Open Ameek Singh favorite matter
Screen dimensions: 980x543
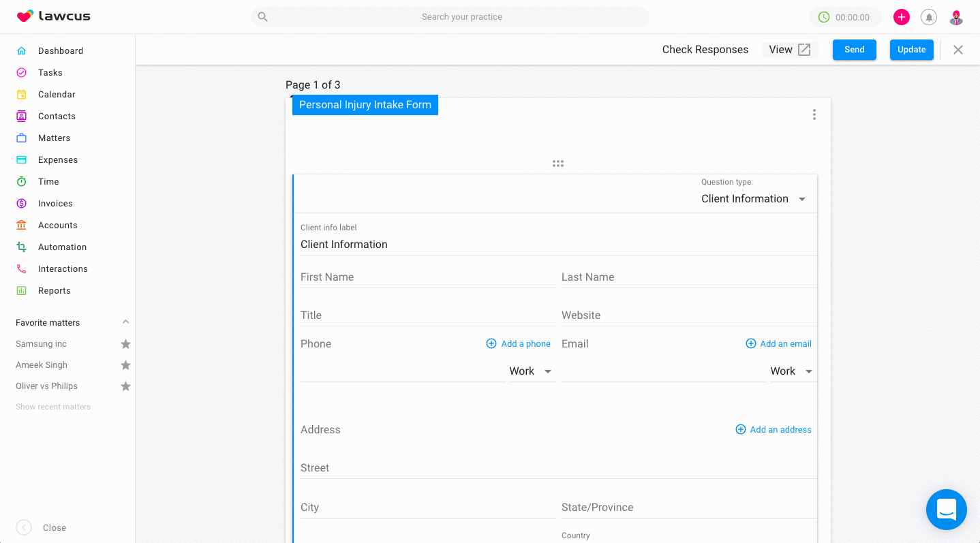click(x=42, y=365)
